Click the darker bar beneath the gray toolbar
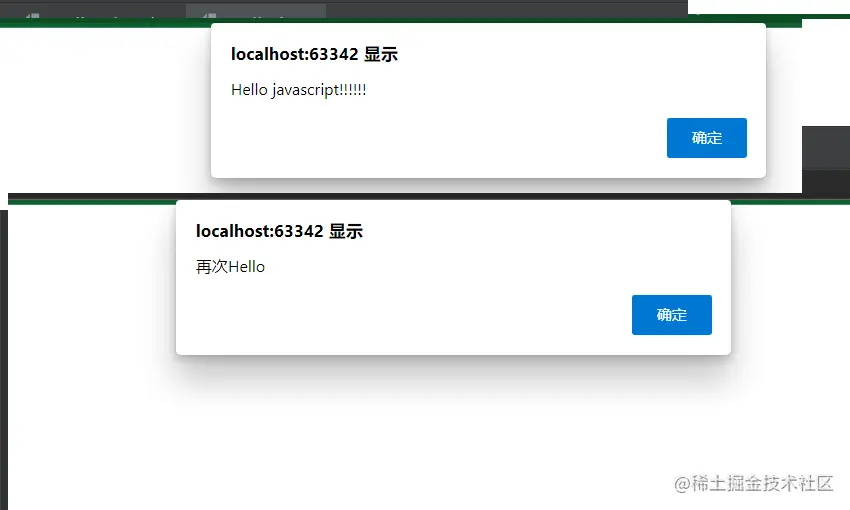This screenshot has height=510, width=850. 826,183
